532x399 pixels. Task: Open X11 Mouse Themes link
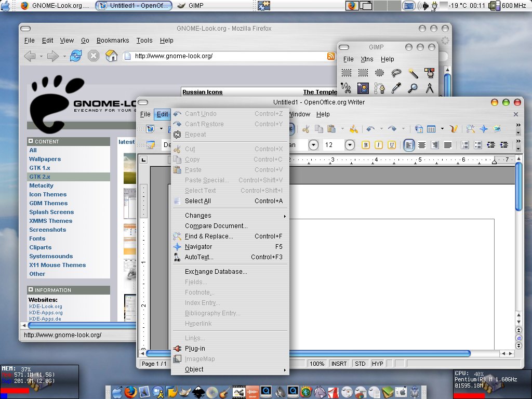57,265
